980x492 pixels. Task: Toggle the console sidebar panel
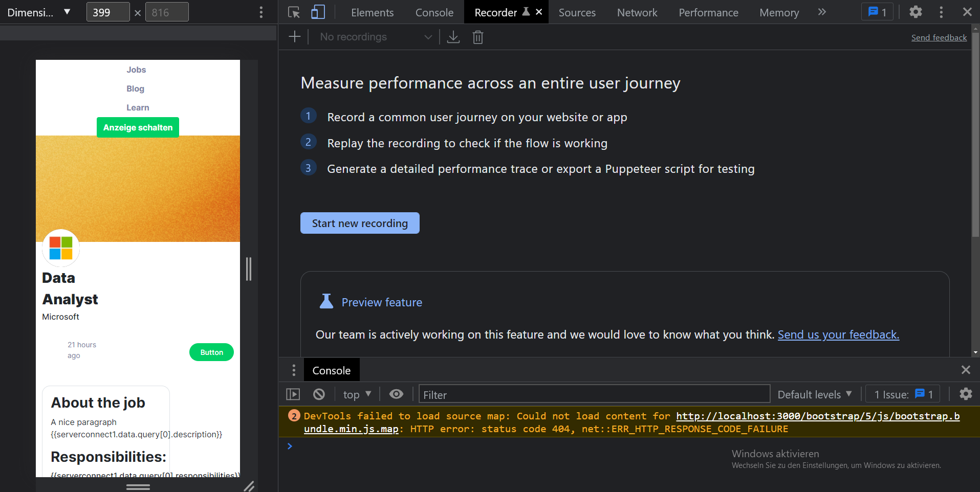293,394
